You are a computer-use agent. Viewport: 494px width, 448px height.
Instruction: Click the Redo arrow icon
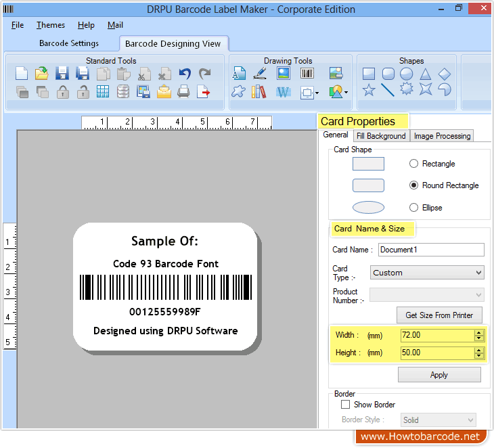coord(204,74)
